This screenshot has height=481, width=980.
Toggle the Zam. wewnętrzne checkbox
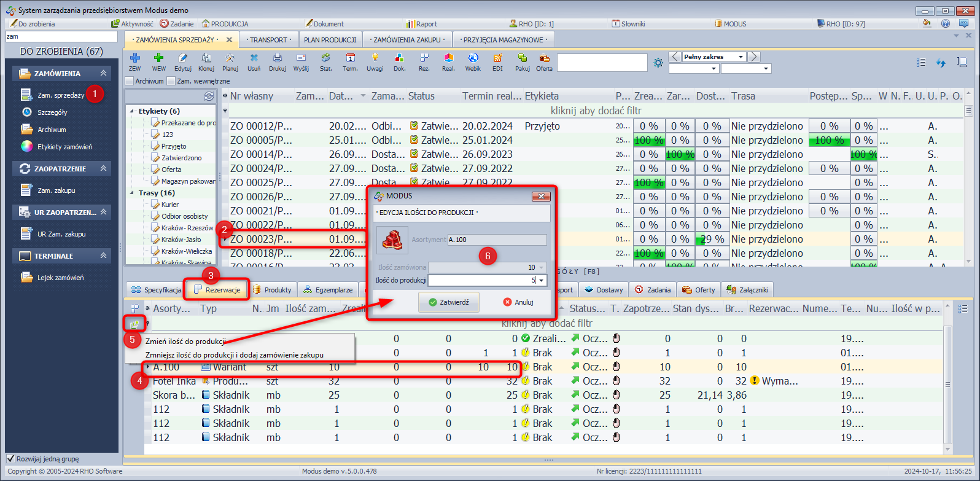pos(171,81)
